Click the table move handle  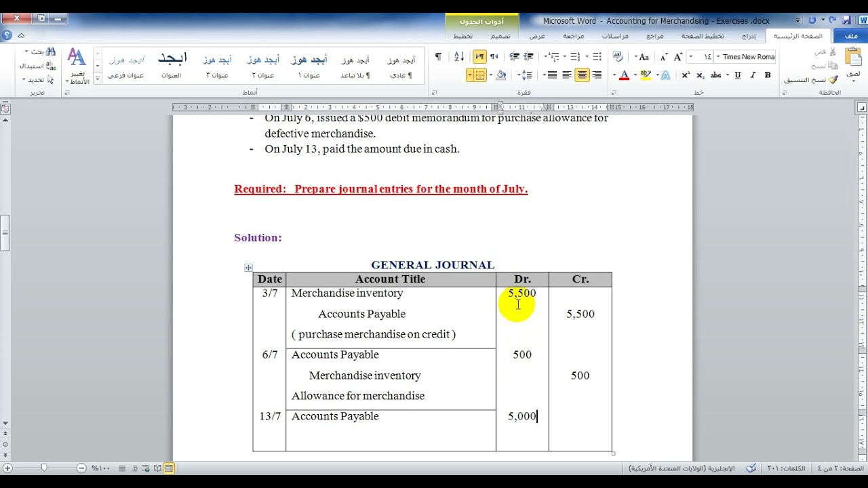[x=248, y=268]
